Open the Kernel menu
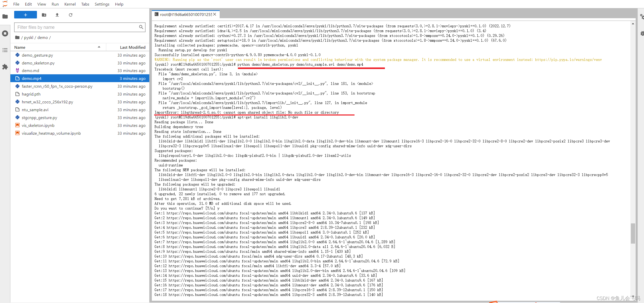The width and height of the screenshot is (644, 303). [70, 4]
